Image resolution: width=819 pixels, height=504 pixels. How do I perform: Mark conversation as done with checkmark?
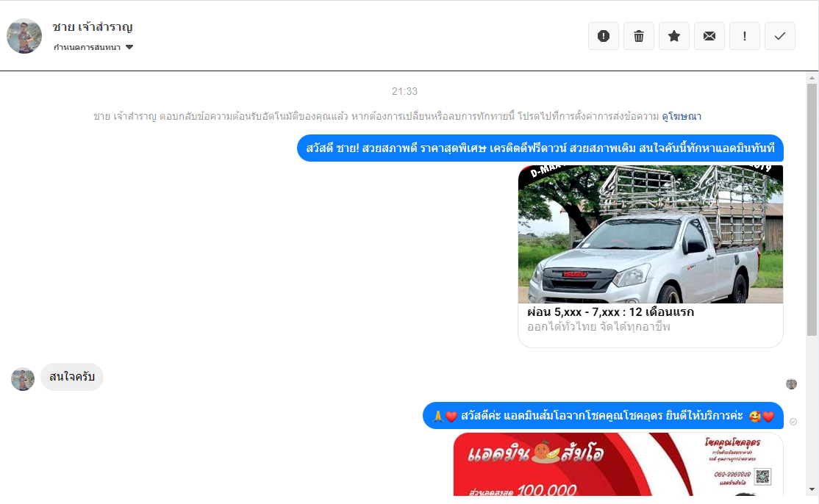(x=780, y=36)
